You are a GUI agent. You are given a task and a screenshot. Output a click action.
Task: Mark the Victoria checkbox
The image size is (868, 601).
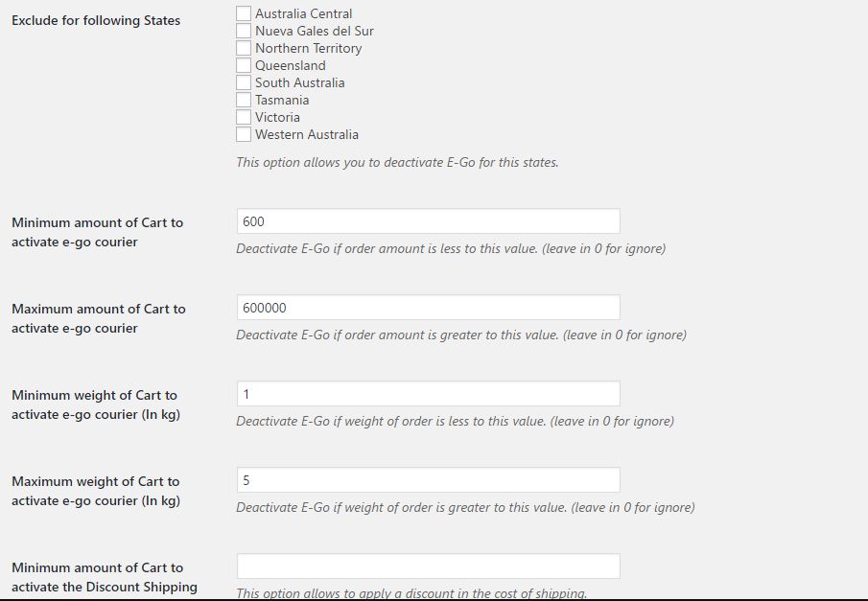coord(244,117)
